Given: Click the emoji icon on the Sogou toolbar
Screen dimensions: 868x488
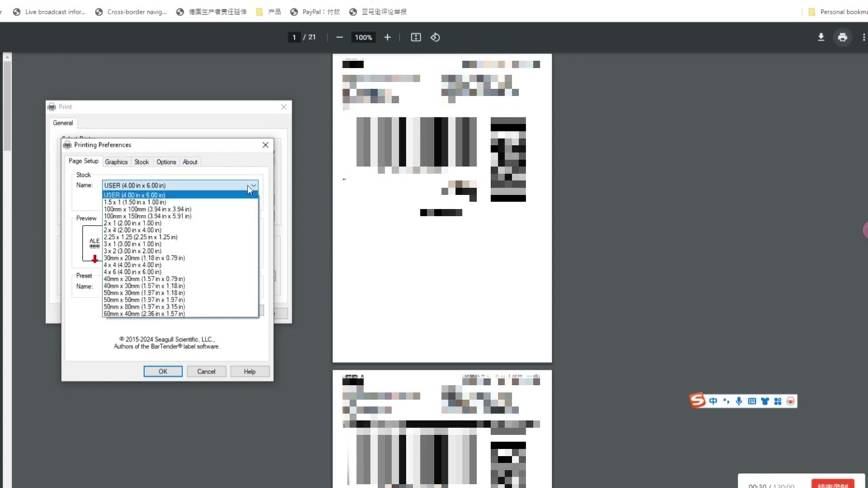Looking at the screenshot, I should click(790, 401).
